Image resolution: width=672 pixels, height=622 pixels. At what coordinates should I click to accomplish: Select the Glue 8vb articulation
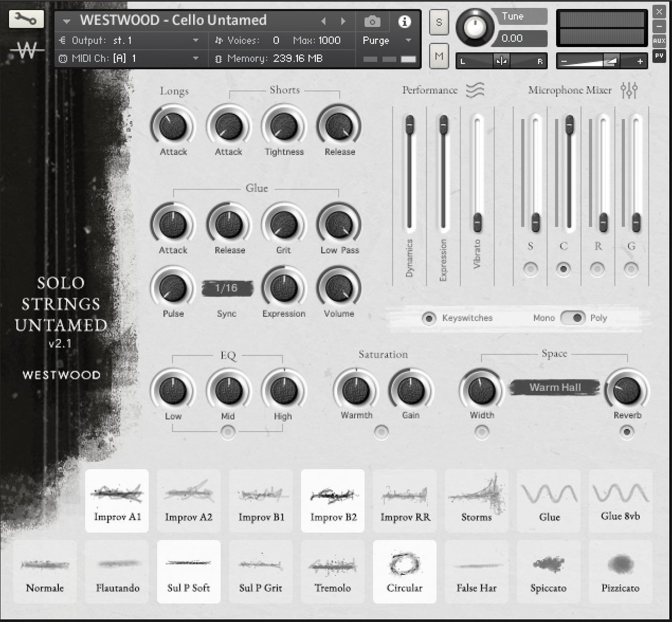click(620, 501)
